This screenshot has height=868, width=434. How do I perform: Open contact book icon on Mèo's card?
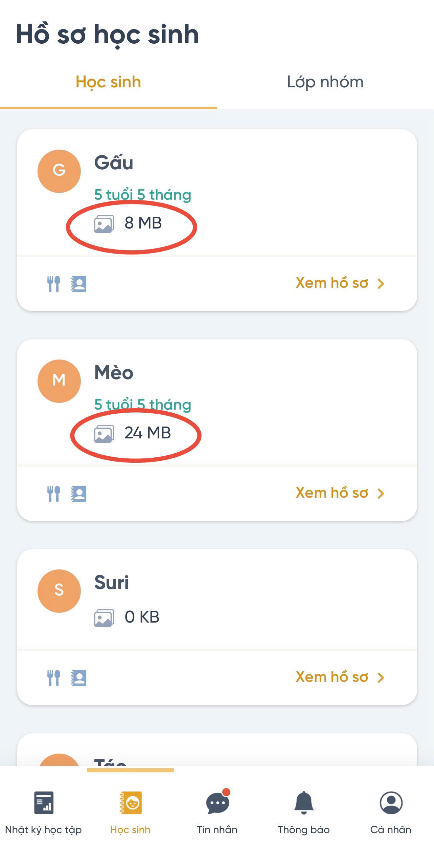tap(79, 494)
